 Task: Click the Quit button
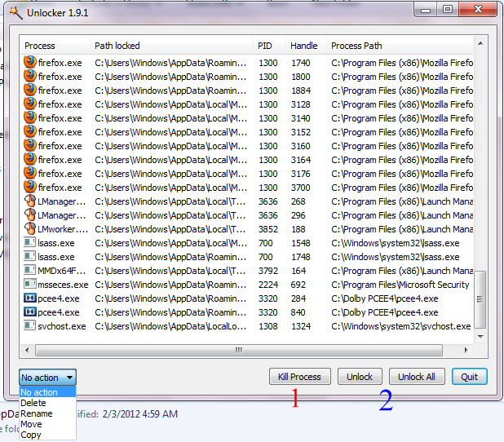click(x=469, y=377)
